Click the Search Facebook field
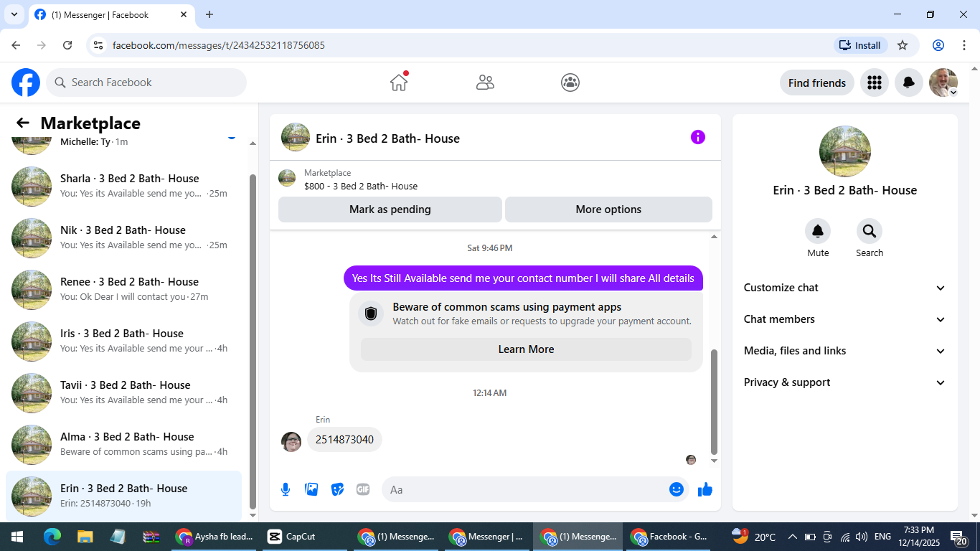Screen dimensions: 980x551 coord(146,83)
